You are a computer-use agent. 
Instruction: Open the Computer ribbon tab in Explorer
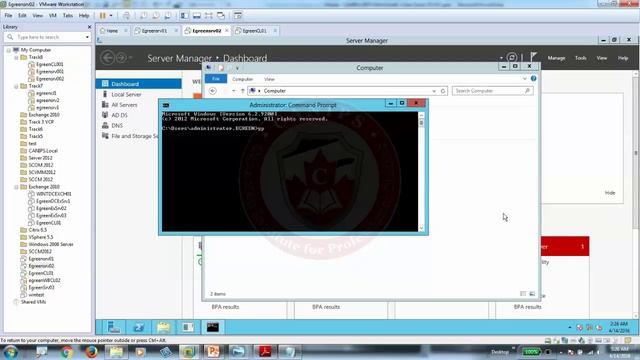coord(242,79)
